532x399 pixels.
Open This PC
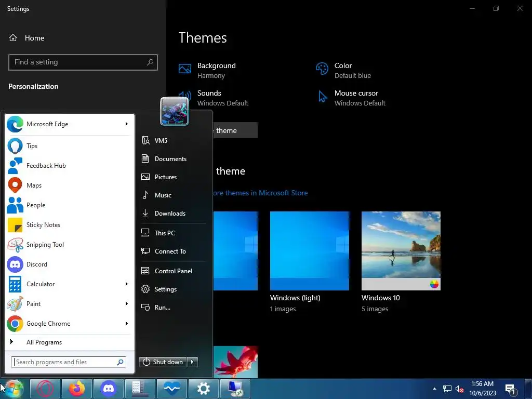tap(172, 233)
